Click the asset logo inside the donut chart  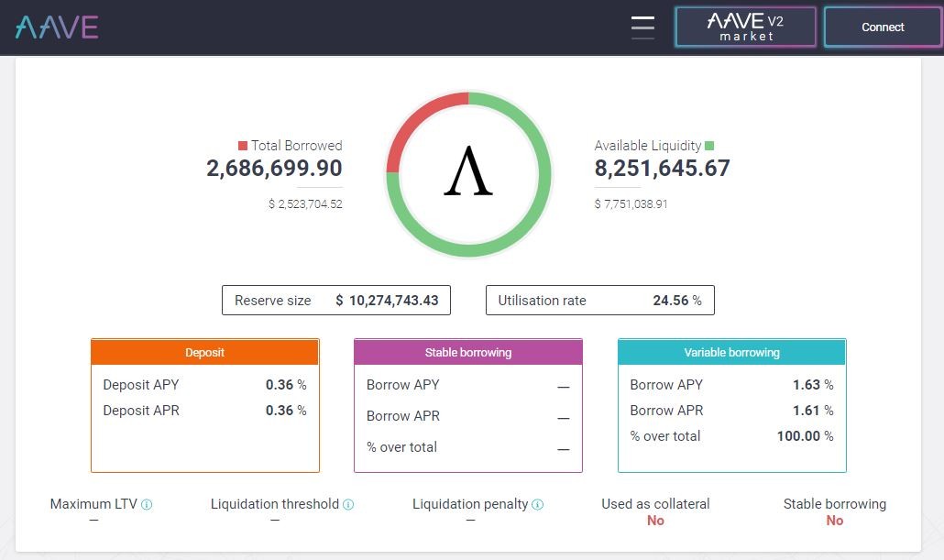pyautogui.click(x=468, y=171)
